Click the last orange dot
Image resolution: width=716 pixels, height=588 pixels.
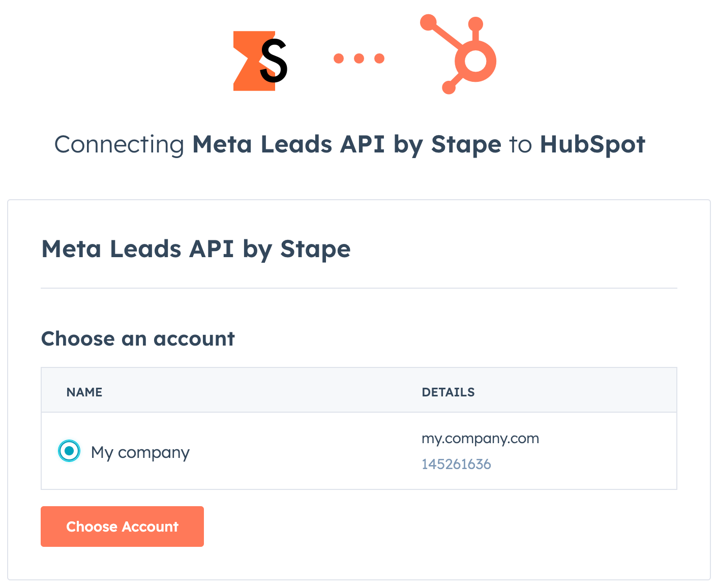(x=379, y=58)
